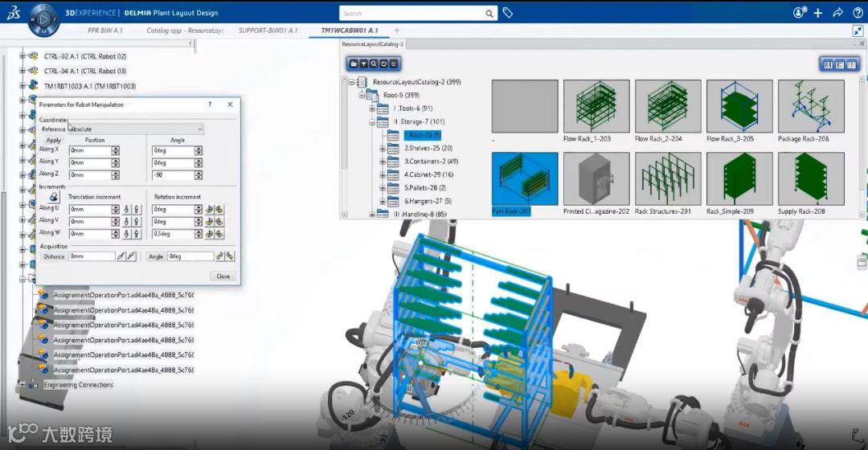Viewport: 868px width, 450px height.
Task: Click the second angle acquisition icon
Action: 230,256
